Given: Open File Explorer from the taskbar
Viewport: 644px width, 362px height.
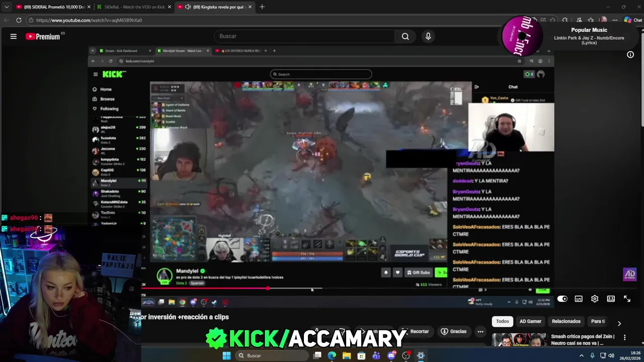Looking at the screenshot, I should (347, 355).
